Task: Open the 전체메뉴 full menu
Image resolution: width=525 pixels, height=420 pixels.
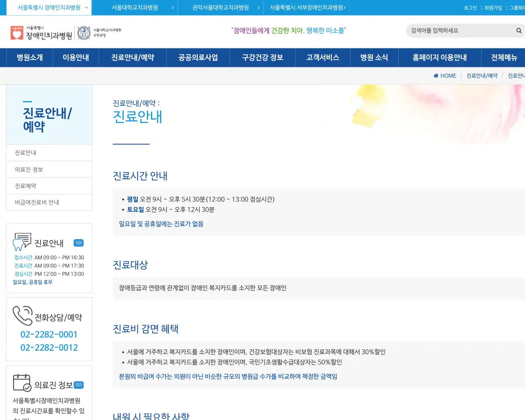Action: click(x=504, y=57)
